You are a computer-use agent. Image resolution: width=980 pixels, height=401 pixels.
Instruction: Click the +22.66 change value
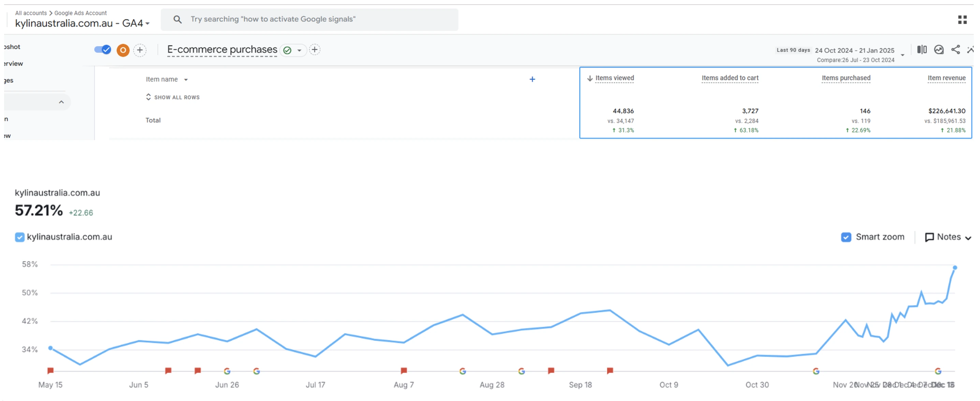[81, 213]
